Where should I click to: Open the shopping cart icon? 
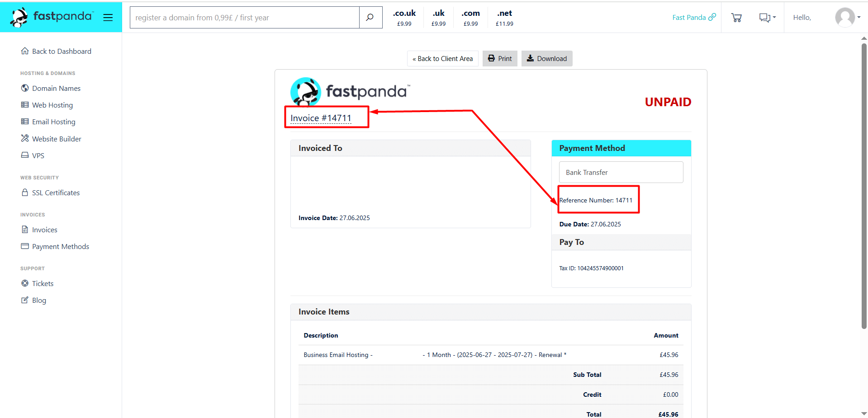(736, 18)
